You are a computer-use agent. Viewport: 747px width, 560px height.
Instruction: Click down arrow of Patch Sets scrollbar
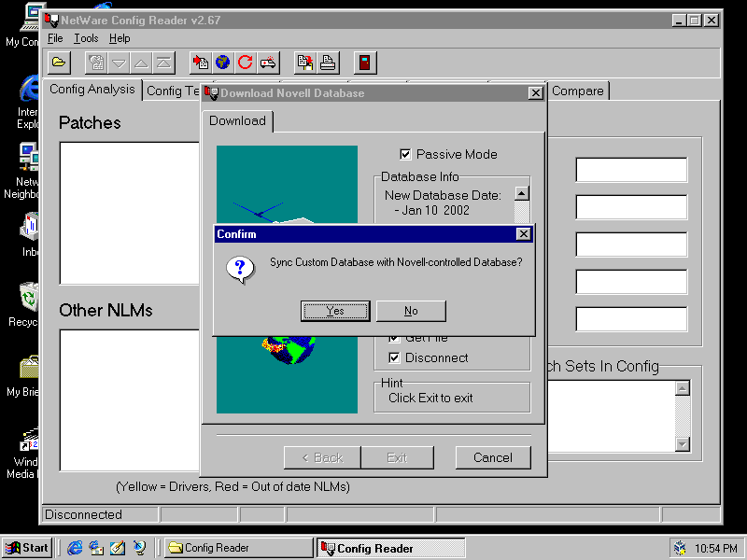tap(683, 444)
